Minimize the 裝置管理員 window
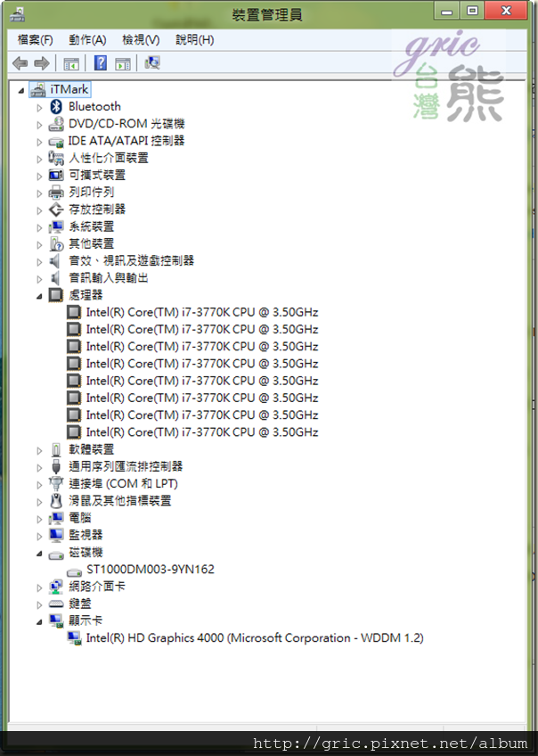The height and width of the screenshot is (756, 538). coord(446,11)
